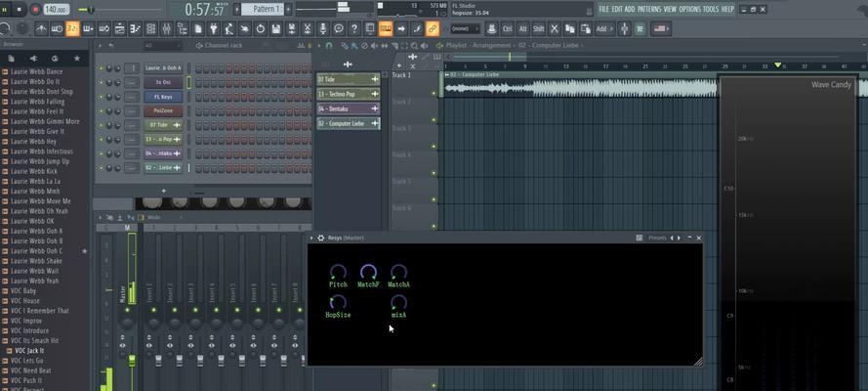Open Resys plugin gear options icon
This screenshot has width=868, height=391.
(320, 238)
